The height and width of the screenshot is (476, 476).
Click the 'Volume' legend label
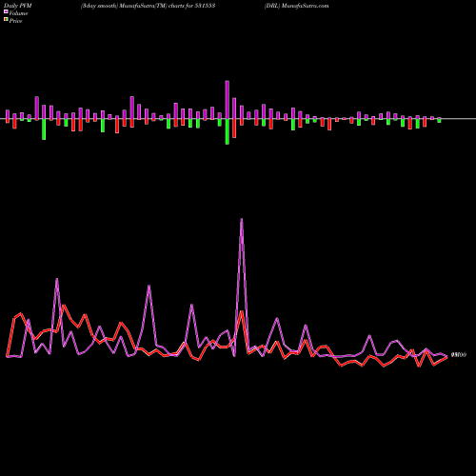(18, 13)
